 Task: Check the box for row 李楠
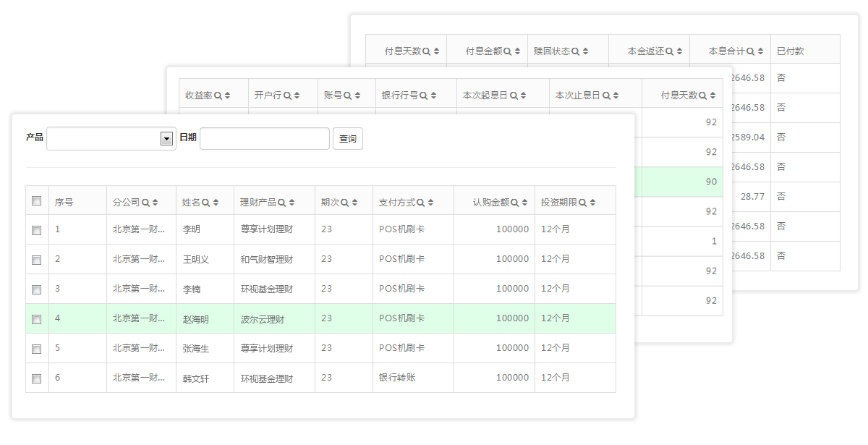click(37, 289)
